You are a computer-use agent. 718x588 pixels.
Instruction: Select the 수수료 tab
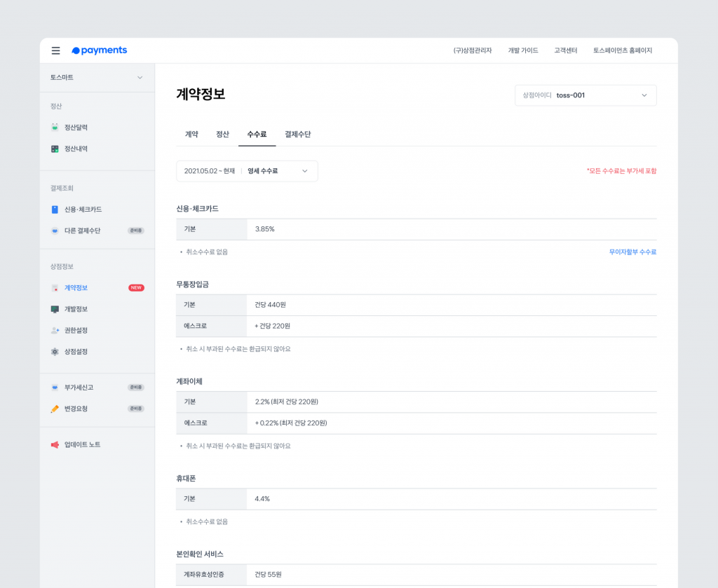click(x=257, y=134)
